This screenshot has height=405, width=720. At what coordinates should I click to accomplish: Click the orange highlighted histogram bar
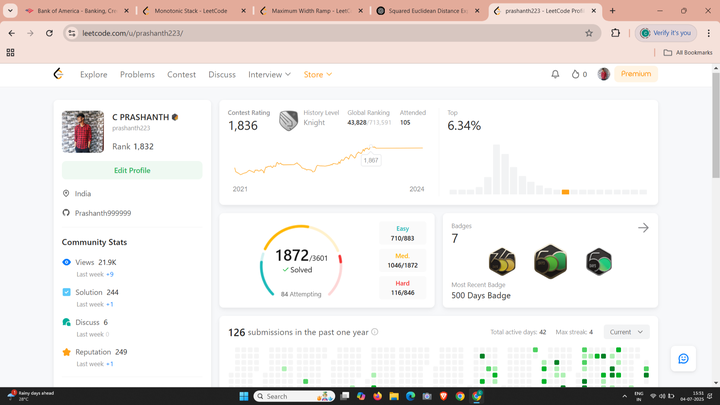[x=565, y=192]
